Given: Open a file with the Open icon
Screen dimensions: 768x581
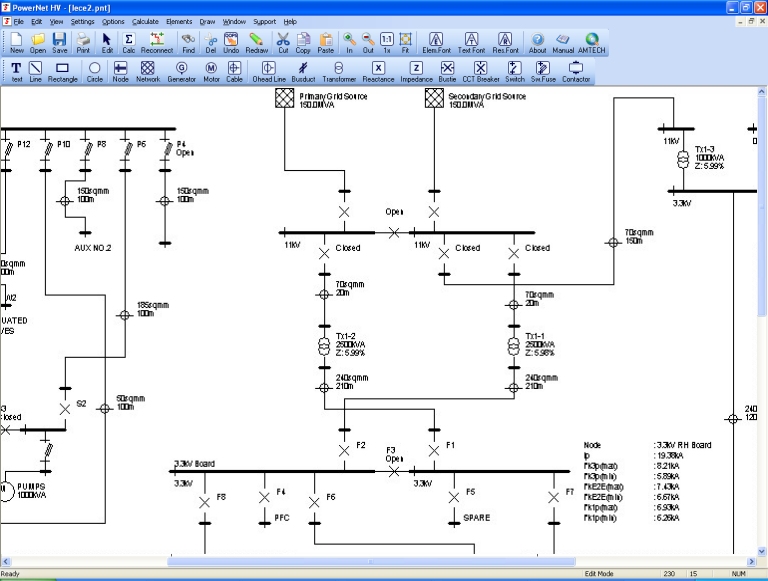Looking at the screenshot, I should click(x=38, y=43).
